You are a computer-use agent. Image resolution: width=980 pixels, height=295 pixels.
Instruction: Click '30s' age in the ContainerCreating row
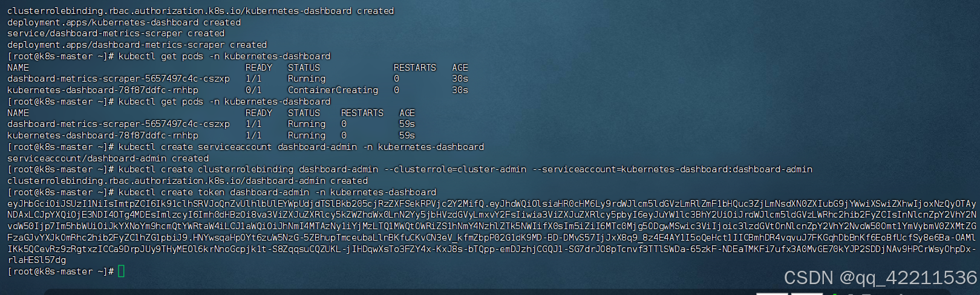coord(460,90)
